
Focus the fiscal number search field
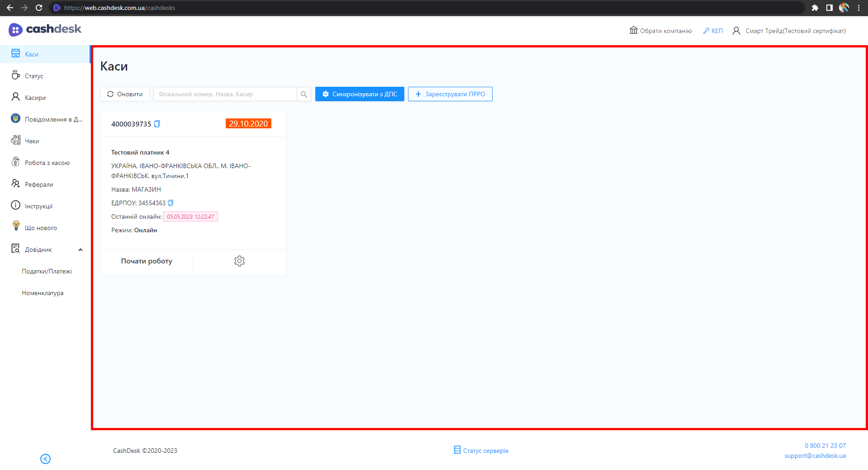pos(225,94)
